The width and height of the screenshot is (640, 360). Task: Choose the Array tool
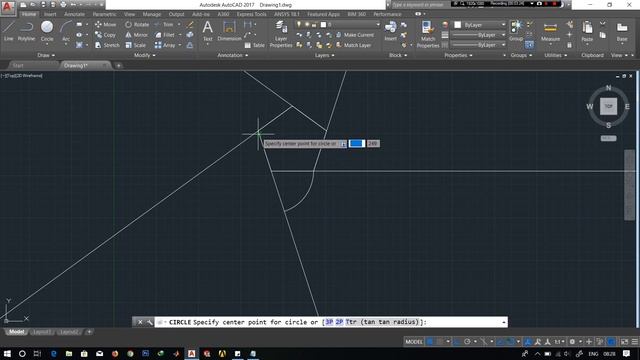(x=165, y=45)
